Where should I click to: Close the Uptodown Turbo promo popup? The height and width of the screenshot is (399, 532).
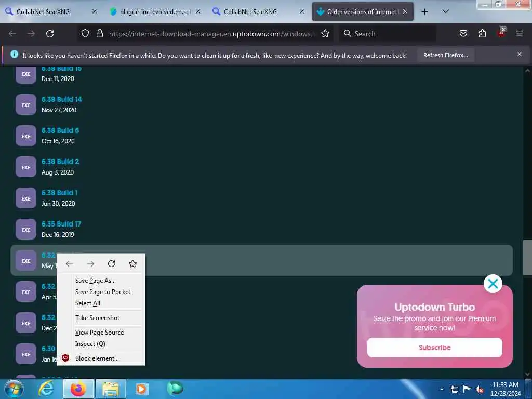coord(493,284)
